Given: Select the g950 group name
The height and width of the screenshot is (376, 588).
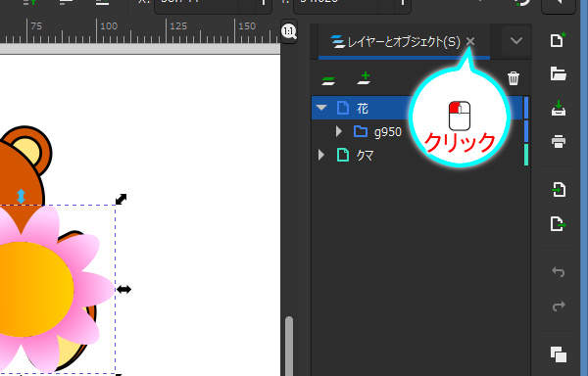Looking at the screenshot, I should (x=388, y=132).
